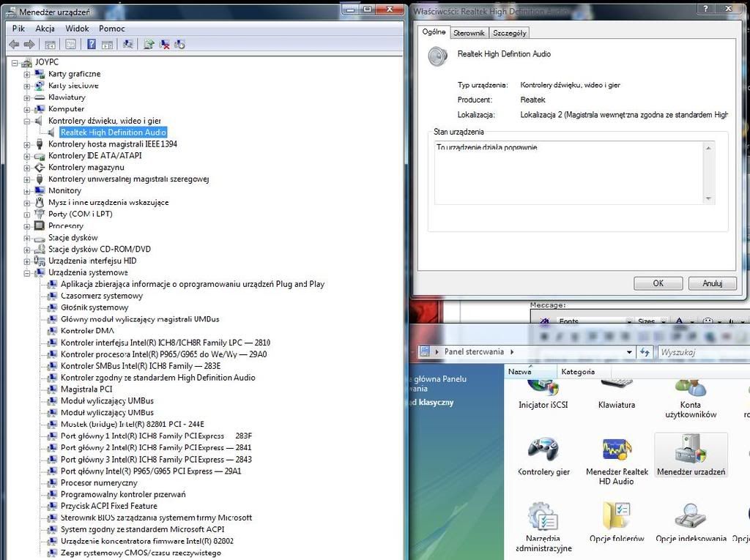
Task: Select Przycisk ACPI Fixed Feature device
Action: [109, 506]
